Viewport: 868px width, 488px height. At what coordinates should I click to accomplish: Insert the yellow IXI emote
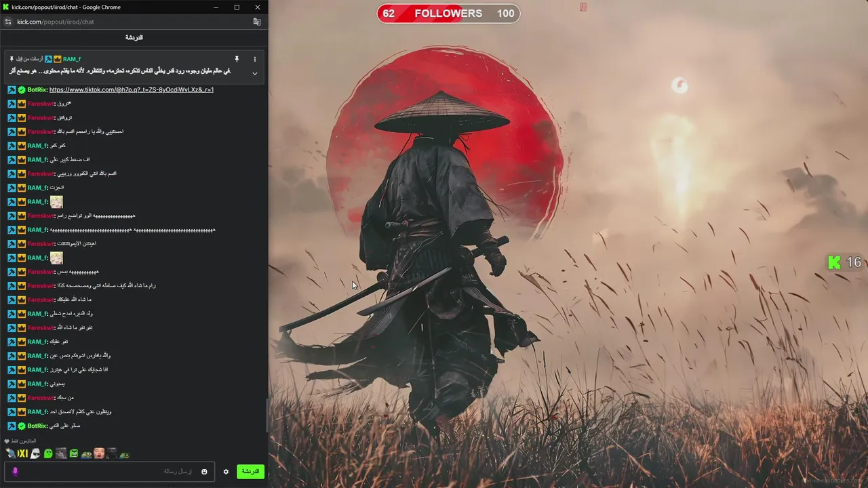pos(22,453)
